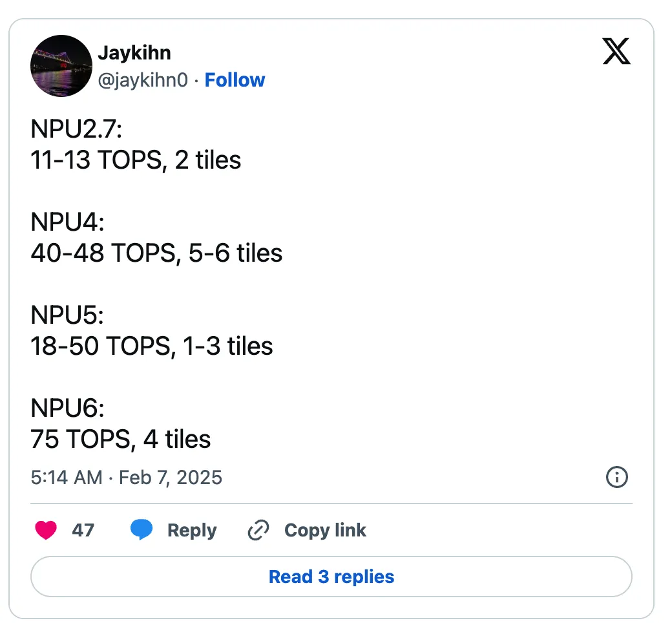Viewport: 672px width, 636px height.
Task: Open the 5:14 AM Feb 7, 2025 timestamp
Action: (x=126, y=478)
